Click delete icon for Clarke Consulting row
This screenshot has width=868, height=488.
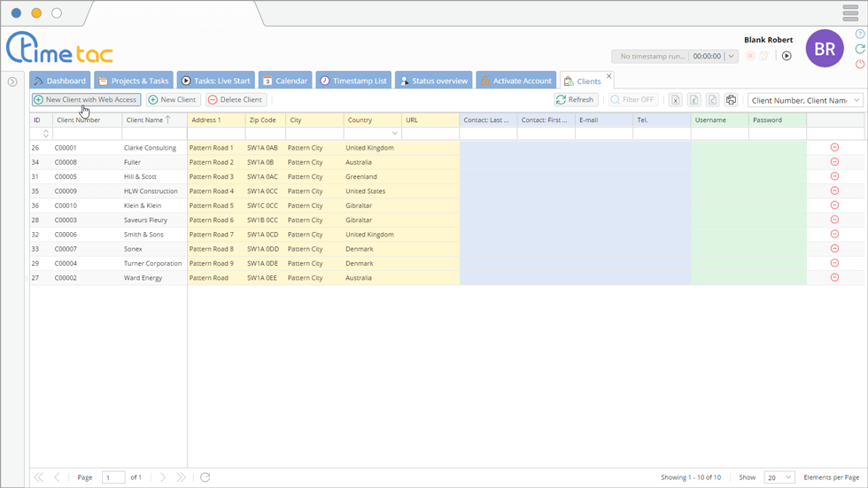(834, 148)
